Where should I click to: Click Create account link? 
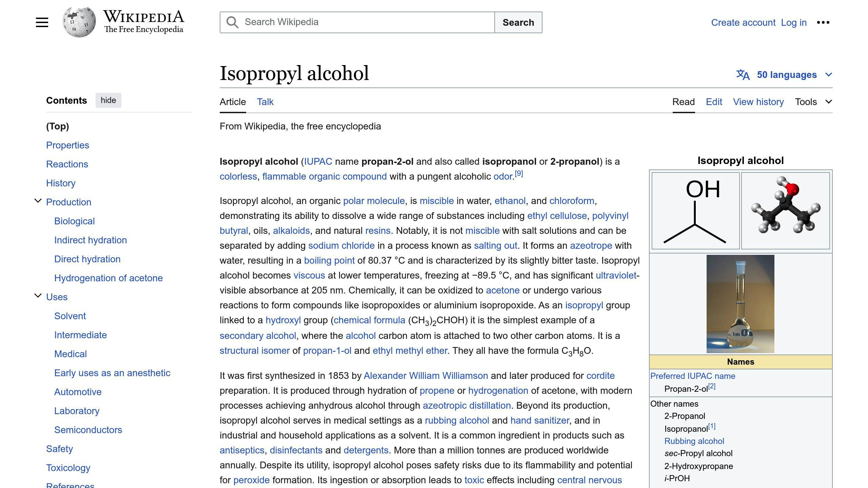(x=743, y=22)
